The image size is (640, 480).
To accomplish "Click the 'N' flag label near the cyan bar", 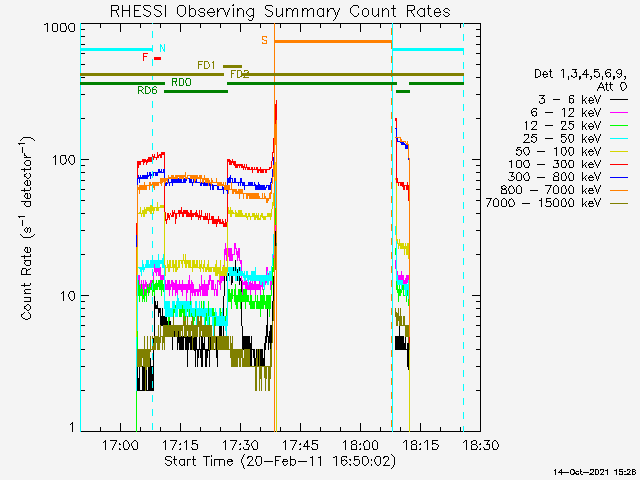I will pyautogui.click(x=162, y=48).
